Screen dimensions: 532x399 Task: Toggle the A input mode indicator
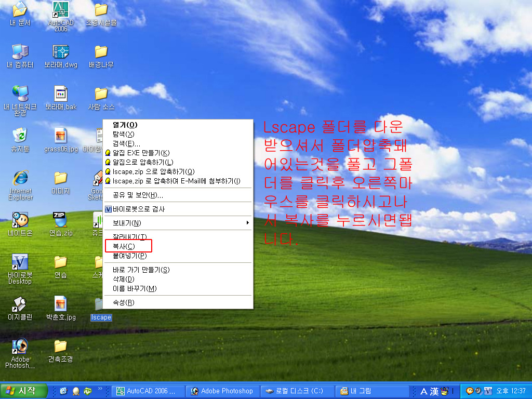click(x=424, y=392)
